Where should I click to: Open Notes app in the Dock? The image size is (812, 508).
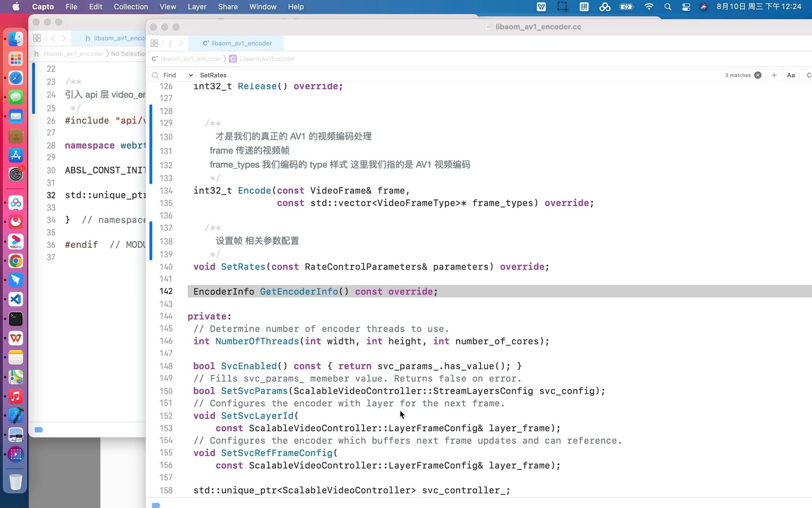pos(16,358)
